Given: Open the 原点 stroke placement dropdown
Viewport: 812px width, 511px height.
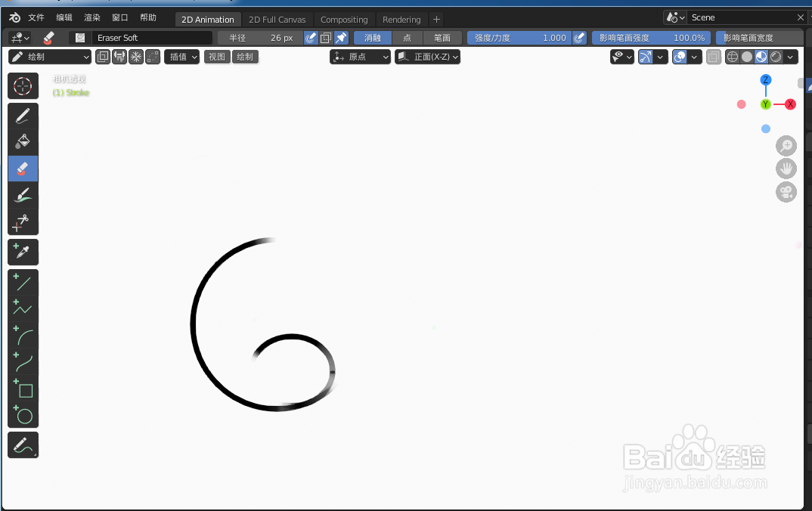Looking at the screenshot, I should tap(361, 57).
